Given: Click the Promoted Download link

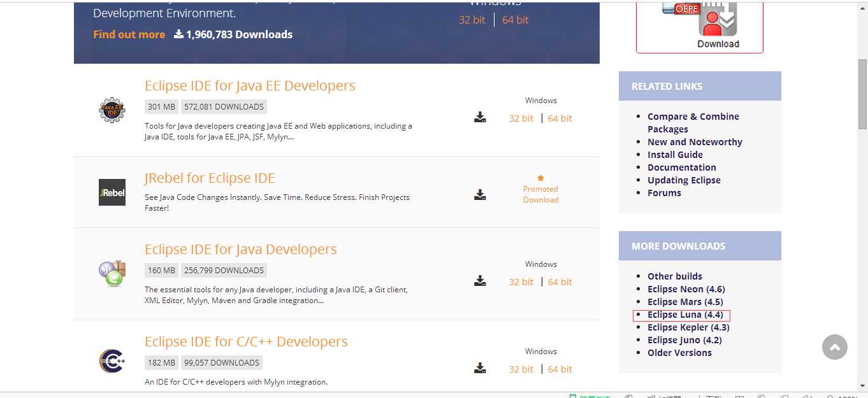Looking at the screenshot, I should [x=540, y=194].
